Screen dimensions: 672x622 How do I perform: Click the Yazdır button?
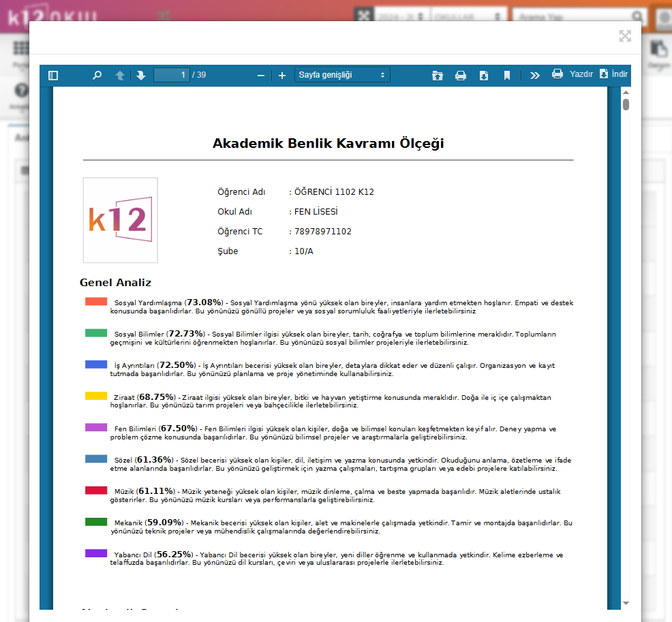tap(572, 74)
